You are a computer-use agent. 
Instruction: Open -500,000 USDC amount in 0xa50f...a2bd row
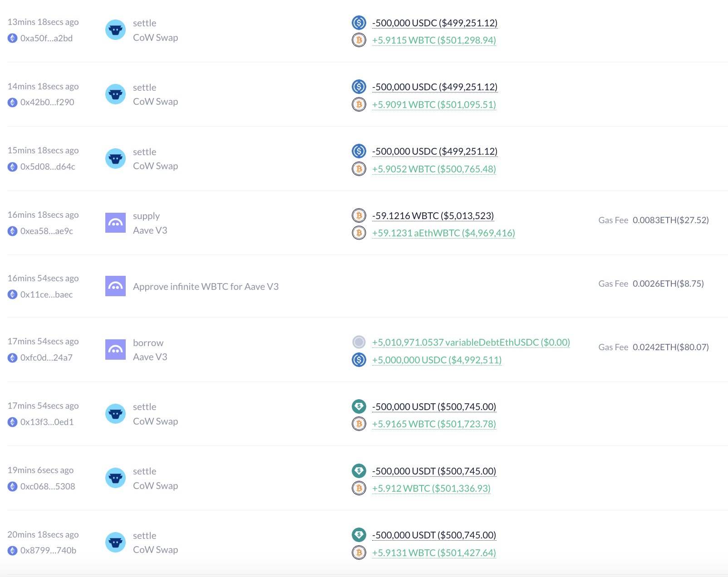(435, 23)
